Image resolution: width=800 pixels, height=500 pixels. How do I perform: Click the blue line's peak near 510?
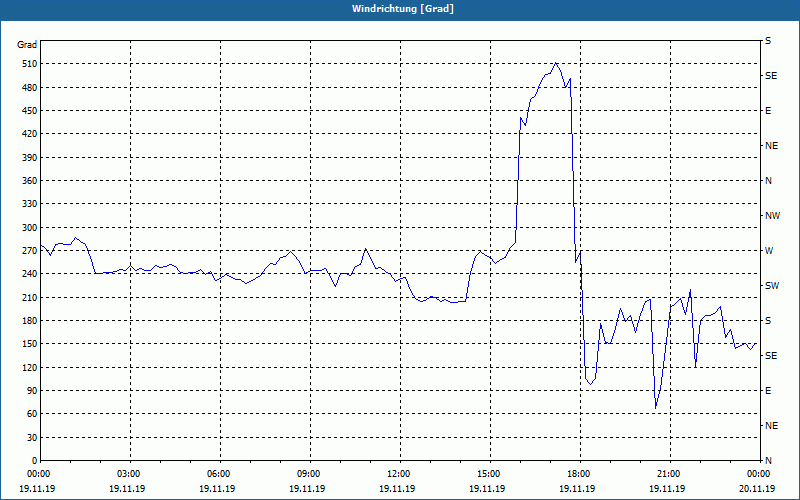point(556,63)
